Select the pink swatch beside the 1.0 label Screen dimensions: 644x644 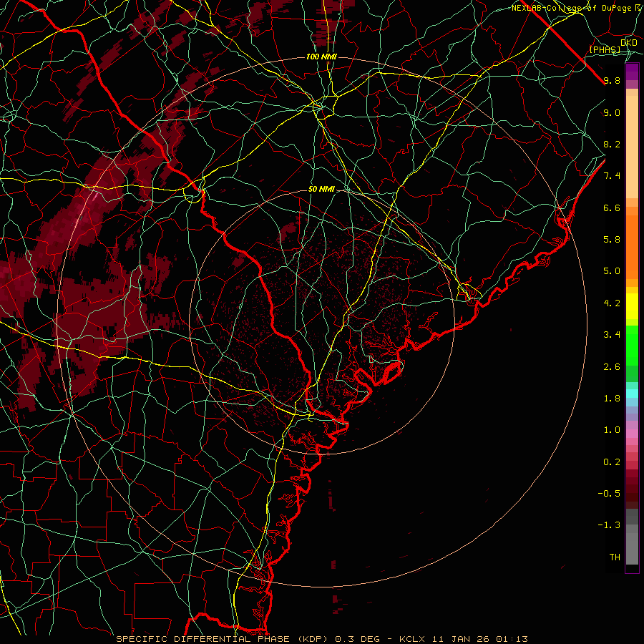632,434
